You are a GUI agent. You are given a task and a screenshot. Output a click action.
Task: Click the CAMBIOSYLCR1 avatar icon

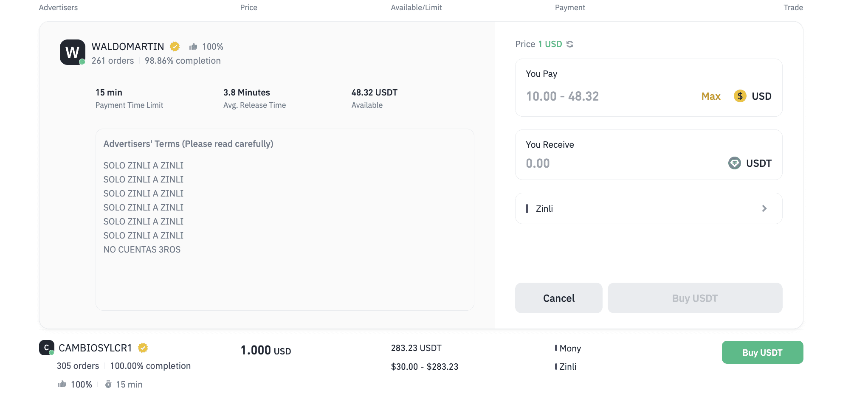pos(46,348)
